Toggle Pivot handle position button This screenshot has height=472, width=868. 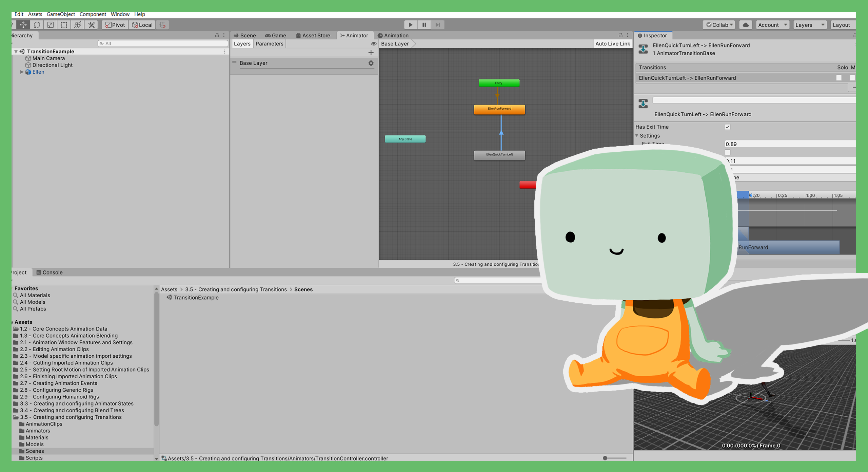click(x=114, y=24)
